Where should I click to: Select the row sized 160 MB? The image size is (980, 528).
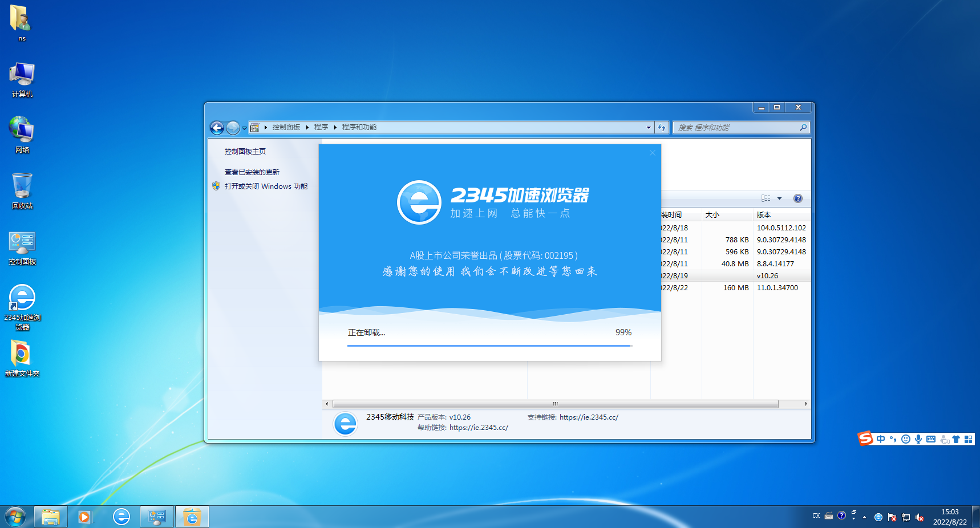[736, 288]
